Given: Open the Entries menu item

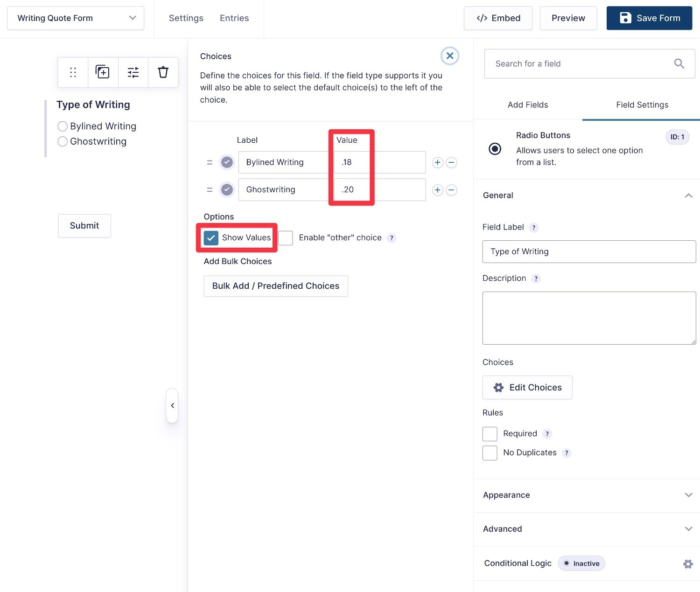Looking at the screenshot, I should point(234,18).
